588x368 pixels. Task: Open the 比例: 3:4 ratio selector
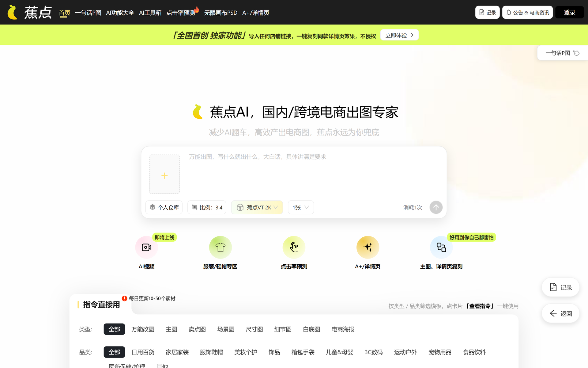(207, 207)
